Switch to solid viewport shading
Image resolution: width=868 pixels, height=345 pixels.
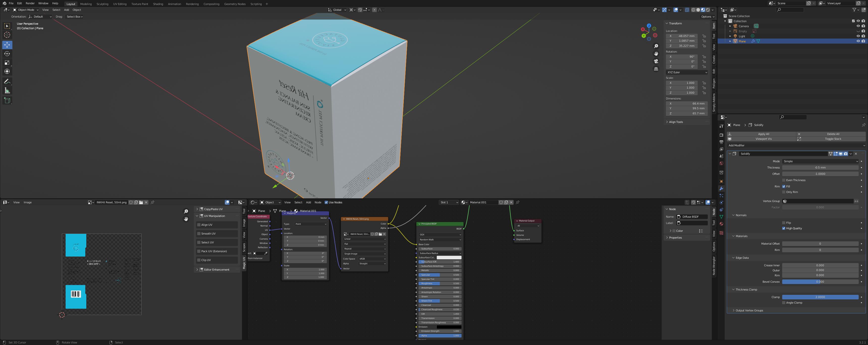(x=698, y=10)
